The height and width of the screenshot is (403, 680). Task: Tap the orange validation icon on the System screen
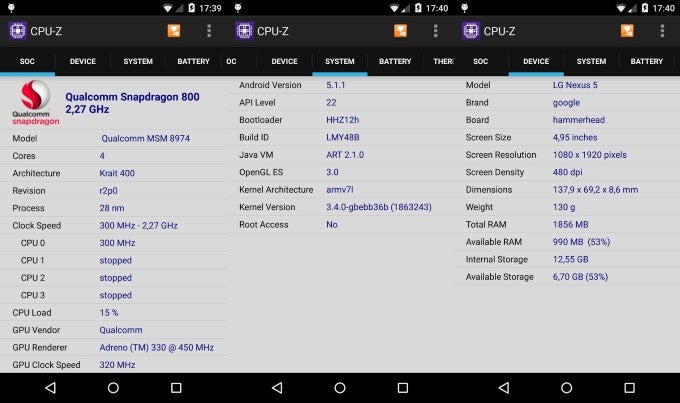click(x=400, y=31)
